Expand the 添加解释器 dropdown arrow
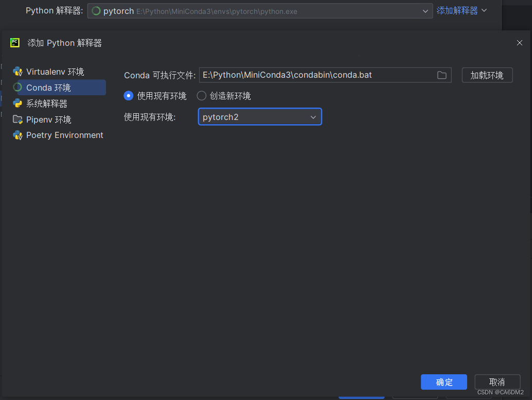 point(484,10)
